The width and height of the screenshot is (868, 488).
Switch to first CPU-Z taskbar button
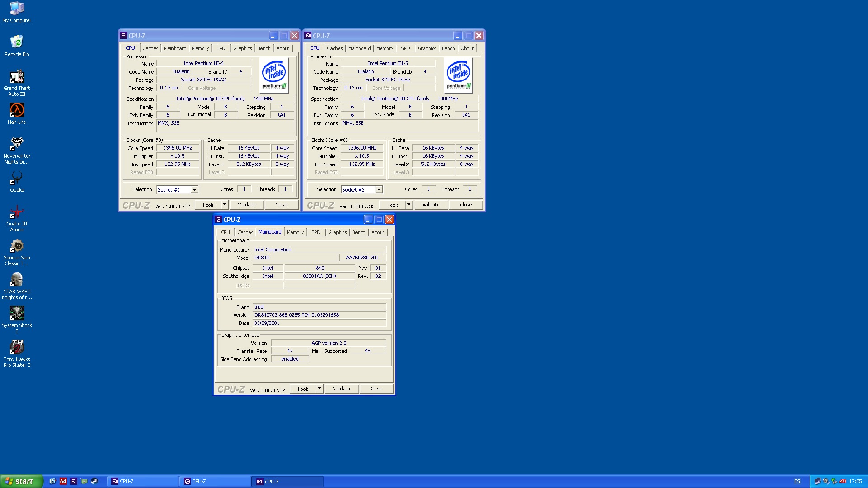tap(143, 481)
